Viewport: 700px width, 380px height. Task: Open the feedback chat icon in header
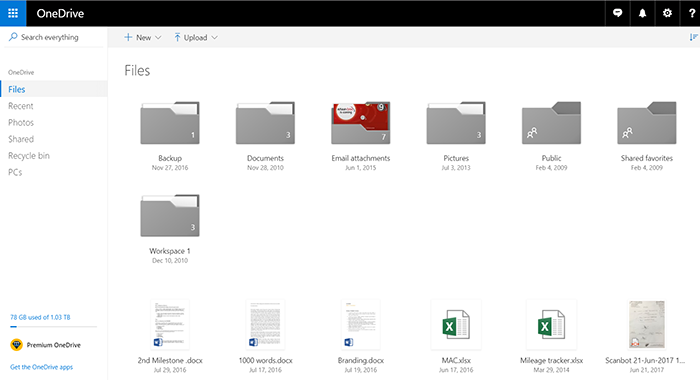(x=617, y=13)
